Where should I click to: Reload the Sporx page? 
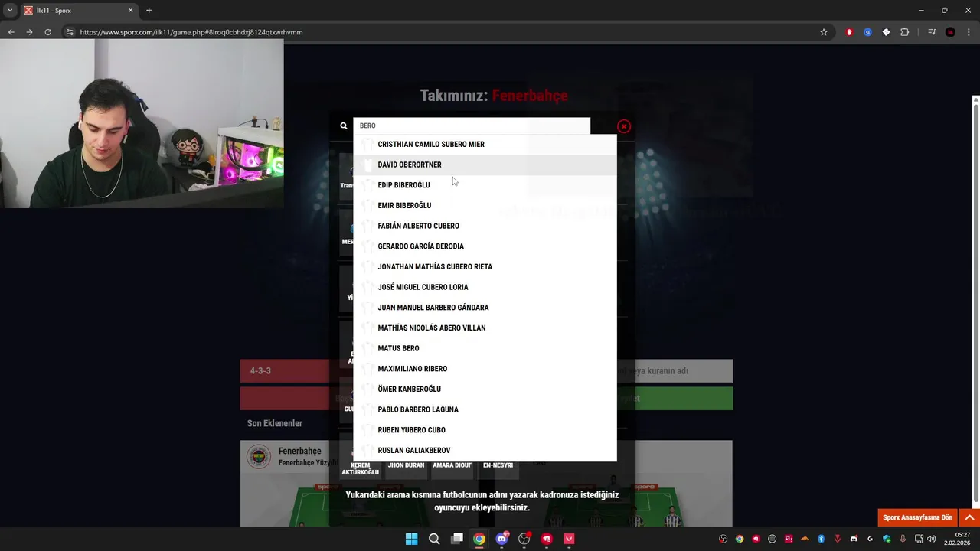[x=47, y=32]
